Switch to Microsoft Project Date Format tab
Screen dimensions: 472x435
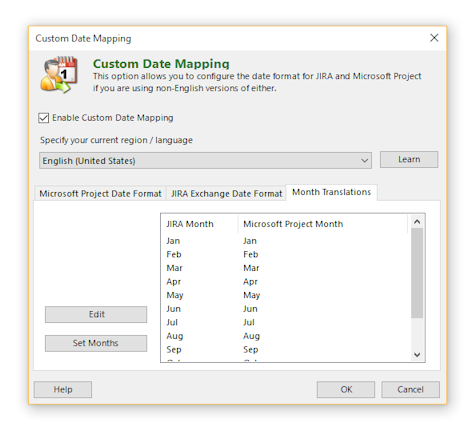coord(100,193)
